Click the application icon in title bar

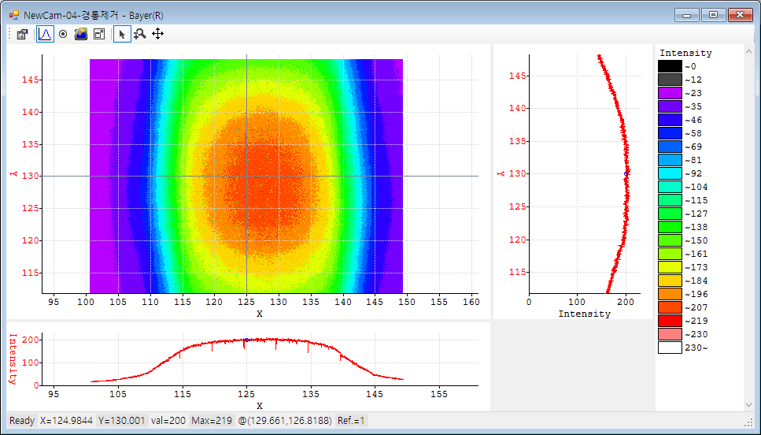[x=14, y=15]
